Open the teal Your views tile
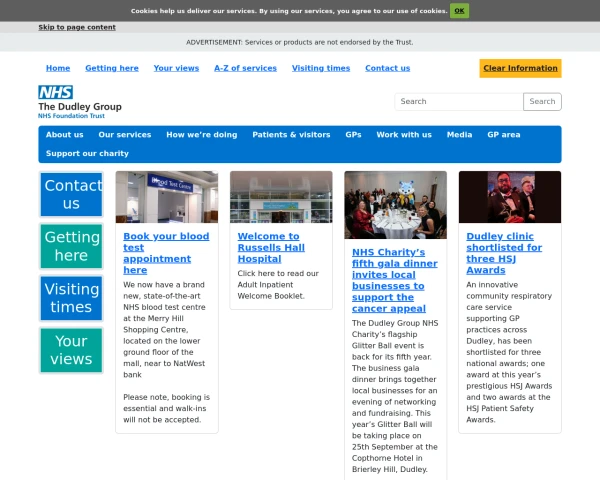The image size is (600, 480). [x=71, y=350]
